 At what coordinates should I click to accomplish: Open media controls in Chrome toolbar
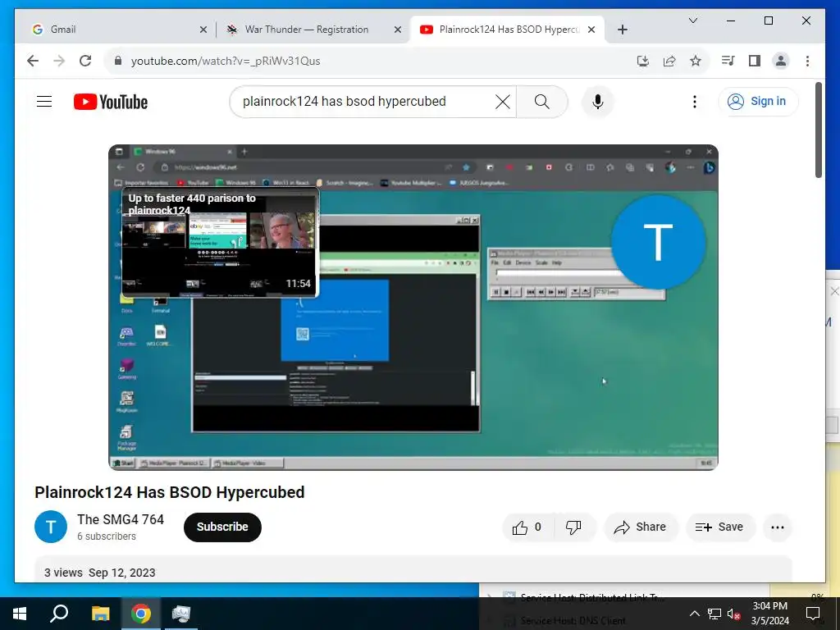[x=728, y=61]
